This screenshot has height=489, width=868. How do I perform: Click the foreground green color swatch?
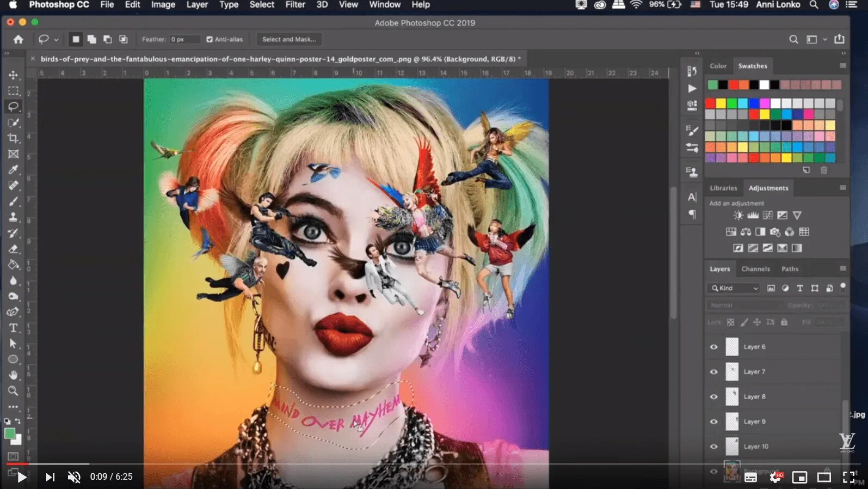10,434
